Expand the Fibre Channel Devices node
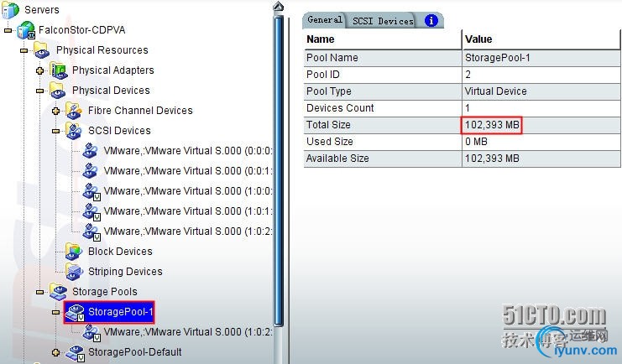 coord(56,111)
